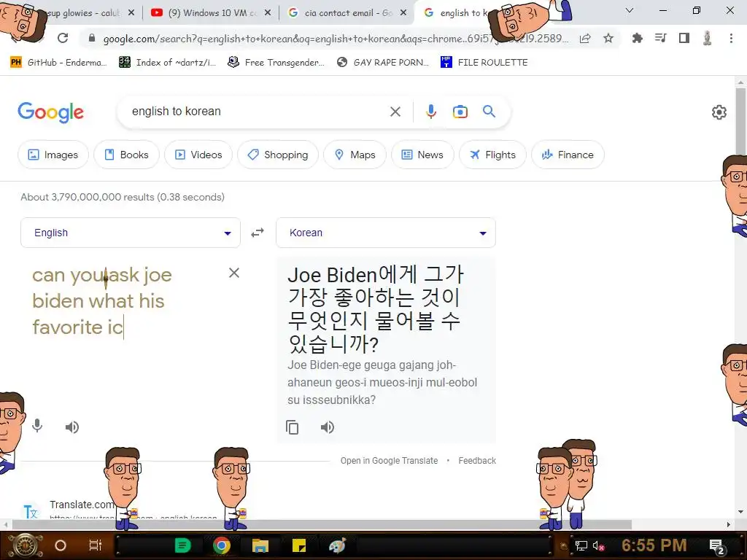Screen dimensions: 747x560
Task: Open the tab search chevron
Action: click(x=630, y=10)
